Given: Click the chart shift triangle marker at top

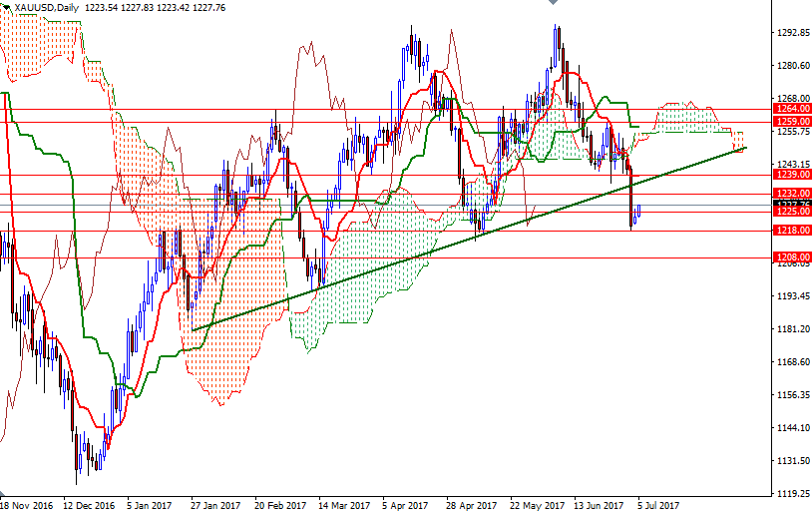Looking at the screenshot, I should (555, 4).
